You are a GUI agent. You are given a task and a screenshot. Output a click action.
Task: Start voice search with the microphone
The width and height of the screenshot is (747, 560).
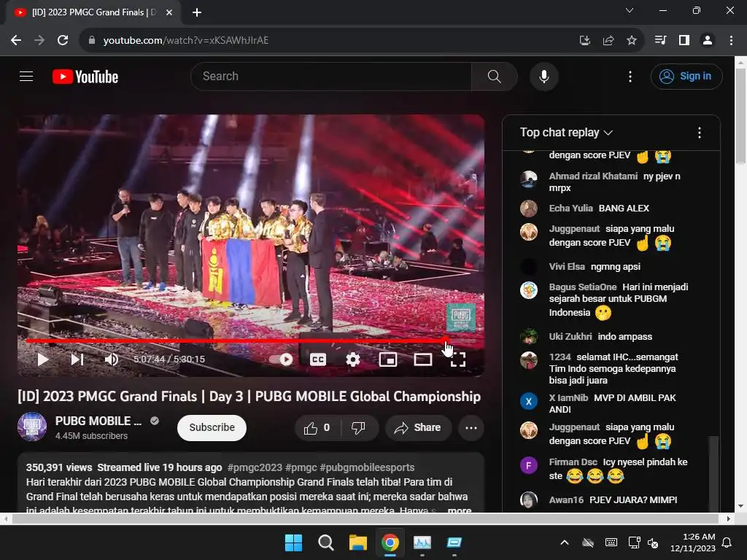(543, 76)
